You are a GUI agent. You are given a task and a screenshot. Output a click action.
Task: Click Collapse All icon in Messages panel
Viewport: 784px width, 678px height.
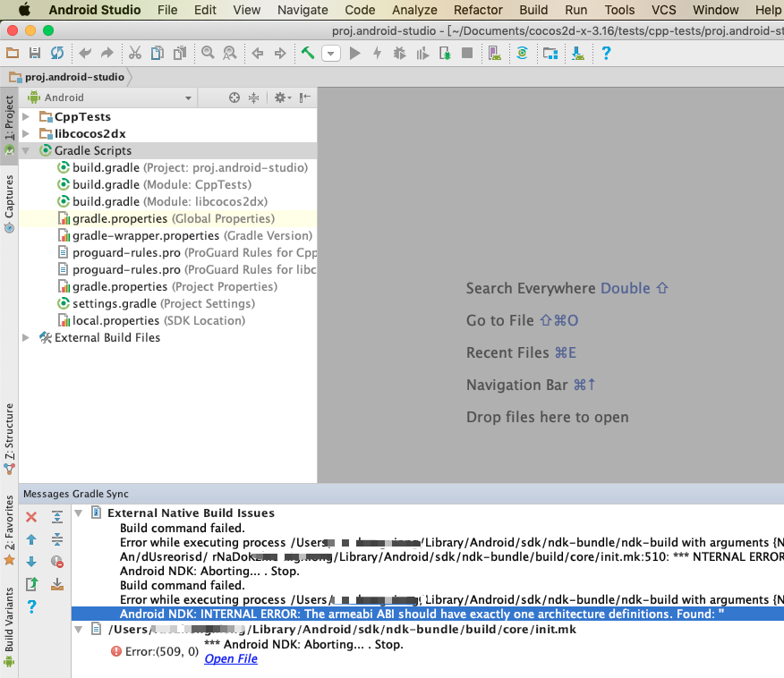pyautogui.click(x=57, y=539)
